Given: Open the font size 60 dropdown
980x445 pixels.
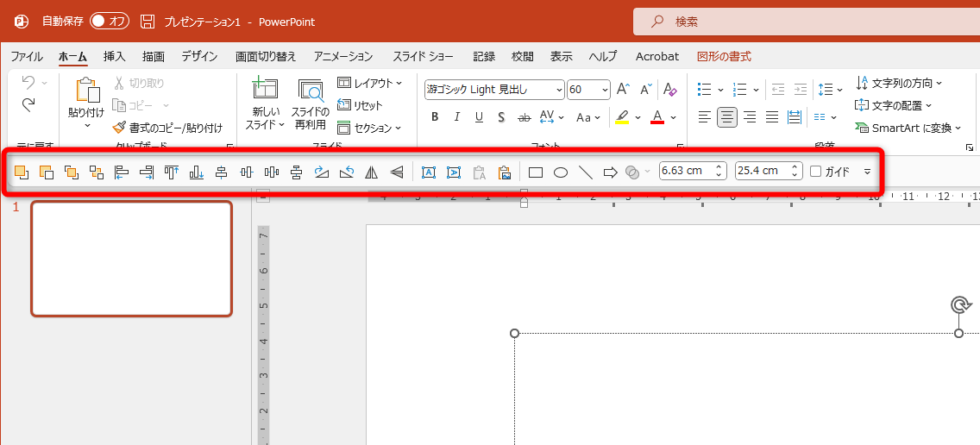Looking at the screenshot, I should tap(605, 90).
